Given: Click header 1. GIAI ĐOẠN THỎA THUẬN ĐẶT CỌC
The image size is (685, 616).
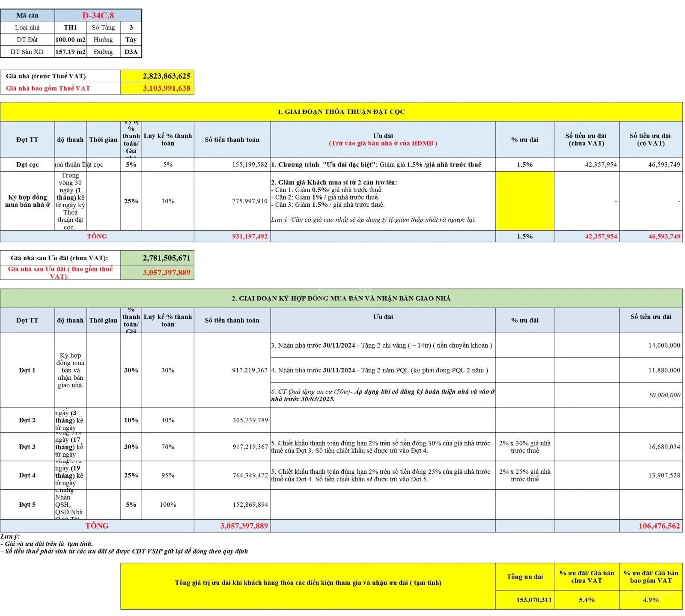Looking at the screenshot, I should coord(341,112).
